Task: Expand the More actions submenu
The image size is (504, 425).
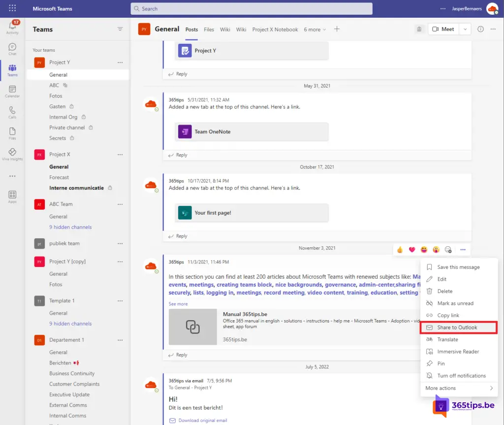Action: pyautogui.click(x=459, y=388)
